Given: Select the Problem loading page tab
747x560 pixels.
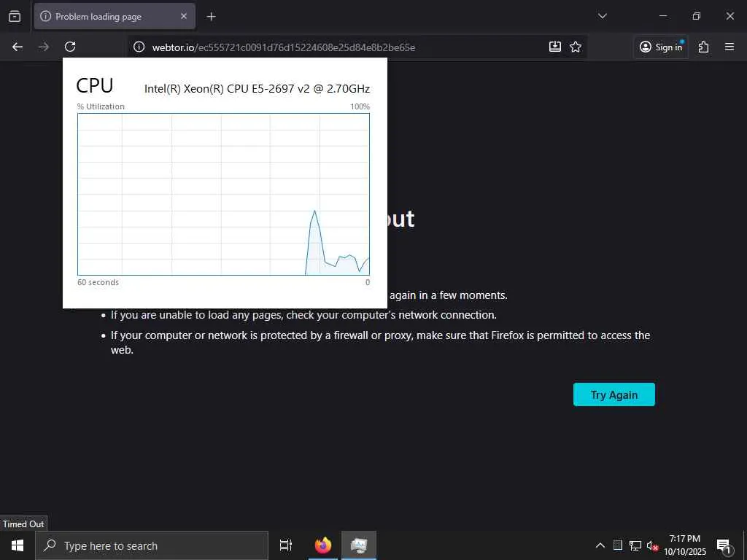Looking at the screenshot, I should coord(115,16).
